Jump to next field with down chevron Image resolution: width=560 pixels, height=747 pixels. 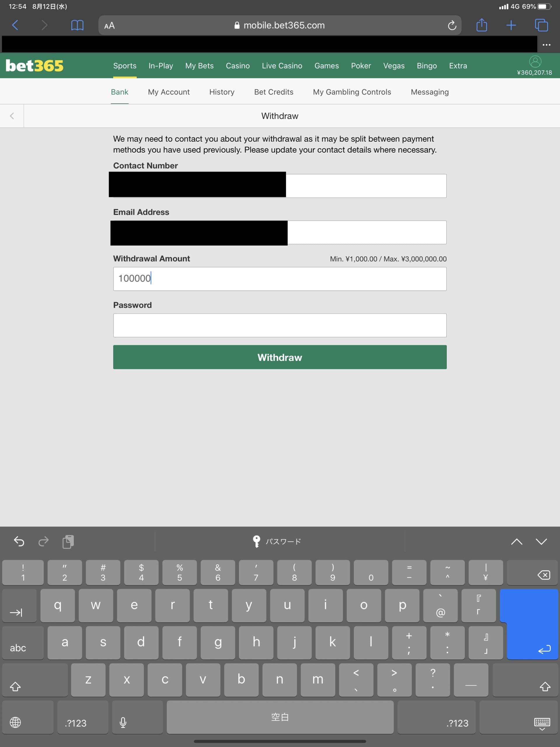541,541
